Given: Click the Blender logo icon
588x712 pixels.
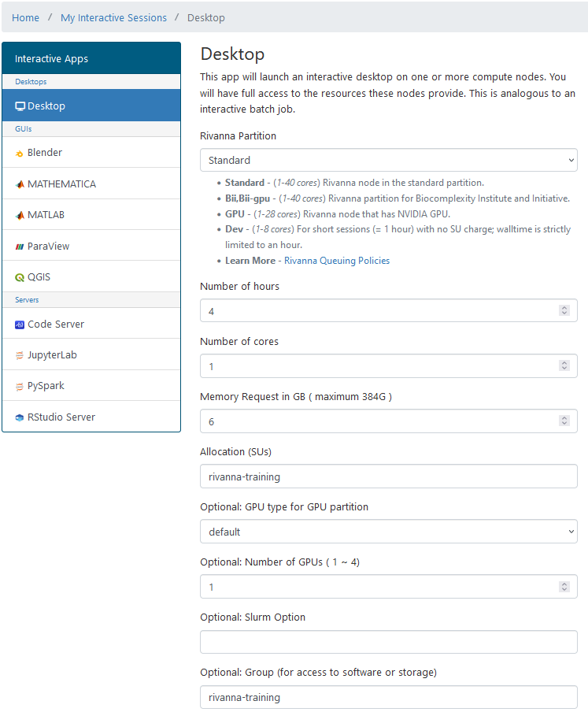Looking at the screenshot, I should tap(20, 154).
